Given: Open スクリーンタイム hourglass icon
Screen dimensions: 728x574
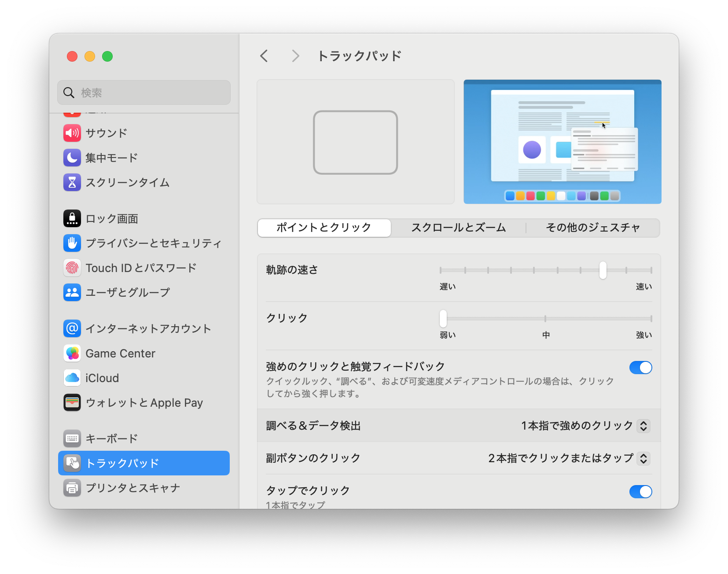Looking at the screenshot, I should 72,182.
